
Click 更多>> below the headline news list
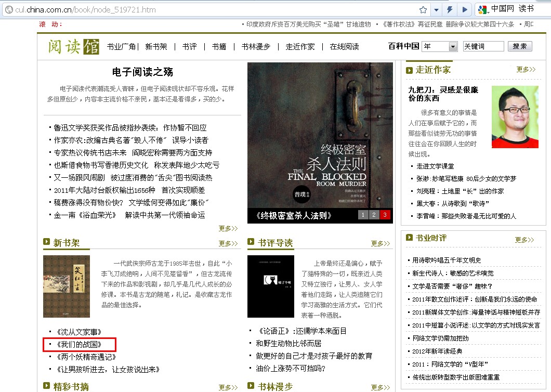(228, 229)
